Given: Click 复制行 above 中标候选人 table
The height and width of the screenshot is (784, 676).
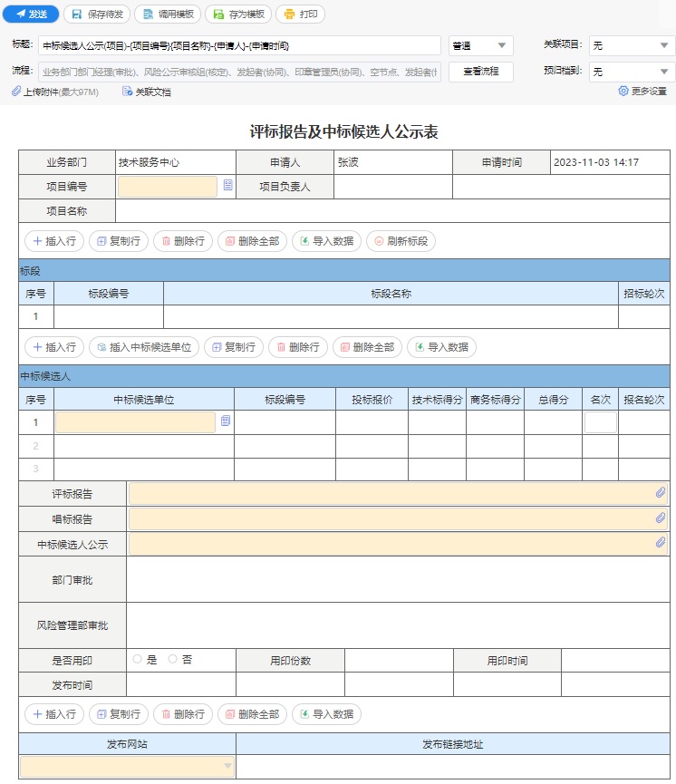Looking at the screenshot, I should tap(234, 347).
